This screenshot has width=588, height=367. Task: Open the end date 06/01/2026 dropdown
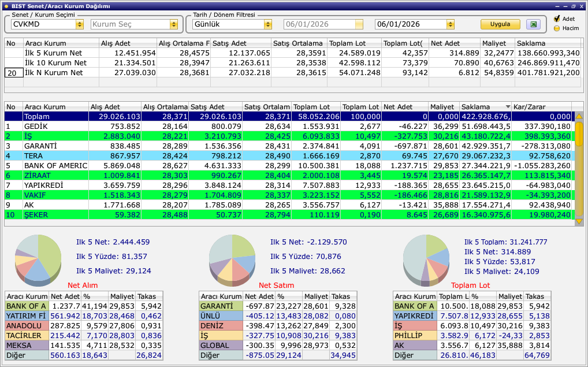tap(451, 24)
